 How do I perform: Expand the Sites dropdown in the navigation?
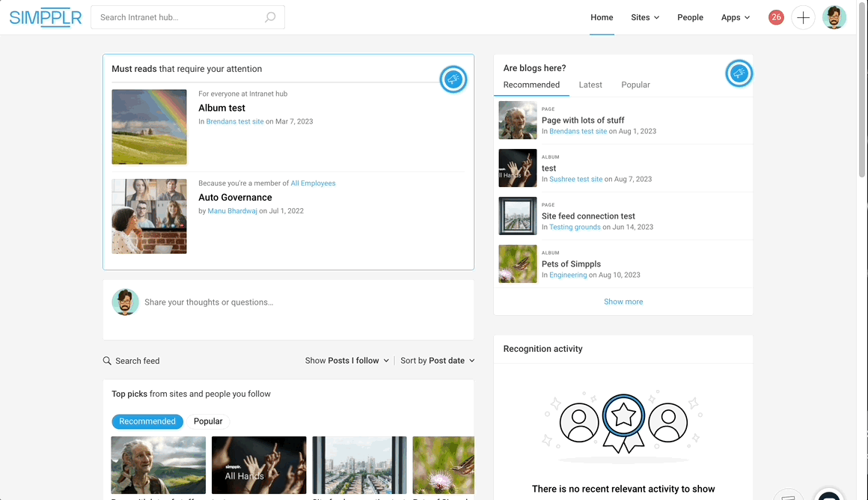click(x=644, y=16)
